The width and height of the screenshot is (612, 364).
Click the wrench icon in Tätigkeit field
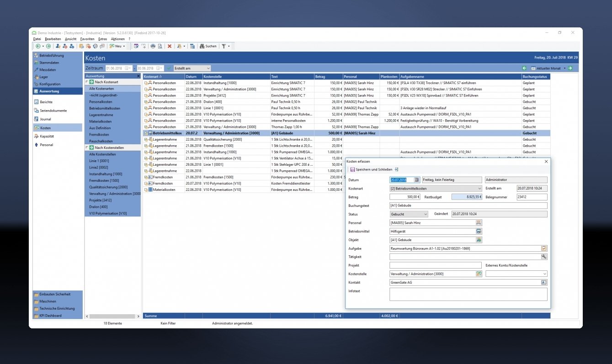(x=543, y=257)
